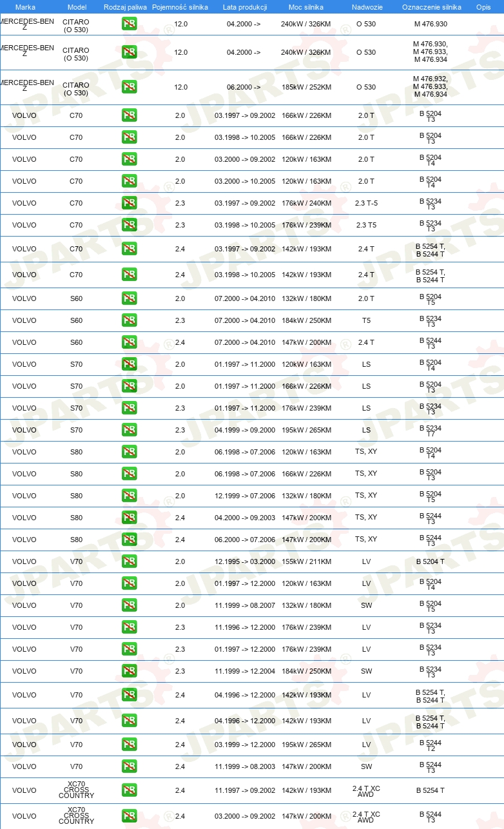Click the 11.1999 -> 08.2003 production years cell
This screenshot has width=504, height=829.
245,766
